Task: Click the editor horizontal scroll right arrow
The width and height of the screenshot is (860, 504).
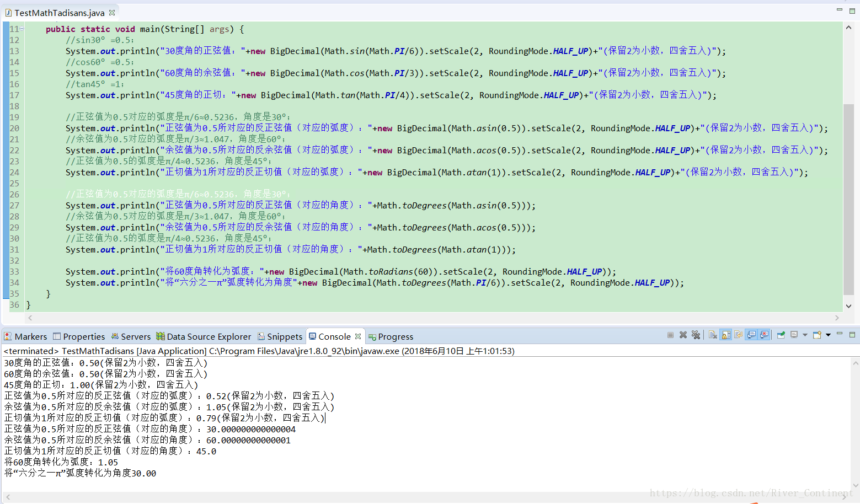Action: click(x=837, y=318)
